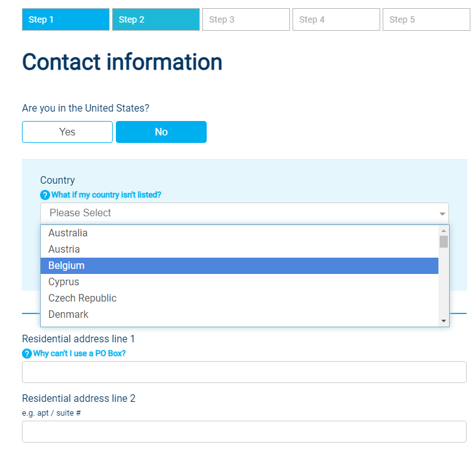
Task: Open the Step 3 tab
Action: [246, 19]
